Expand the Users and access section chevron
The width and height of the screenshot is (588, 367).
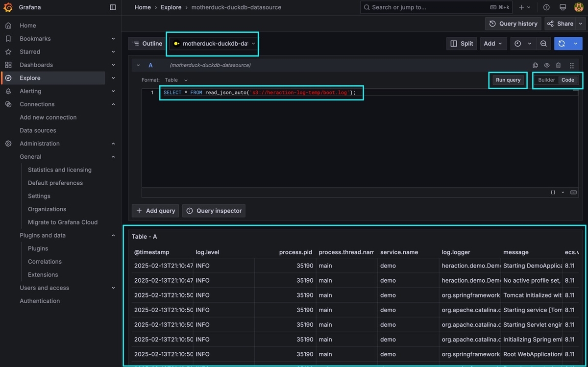(113, 288)
